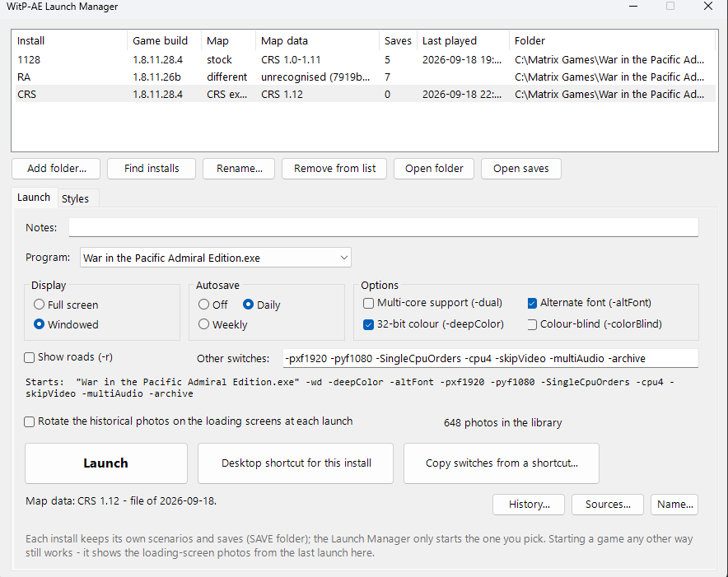Viewport: 728px width, 577px height.
Task: Click into the Other switches field
Action: 490,358
